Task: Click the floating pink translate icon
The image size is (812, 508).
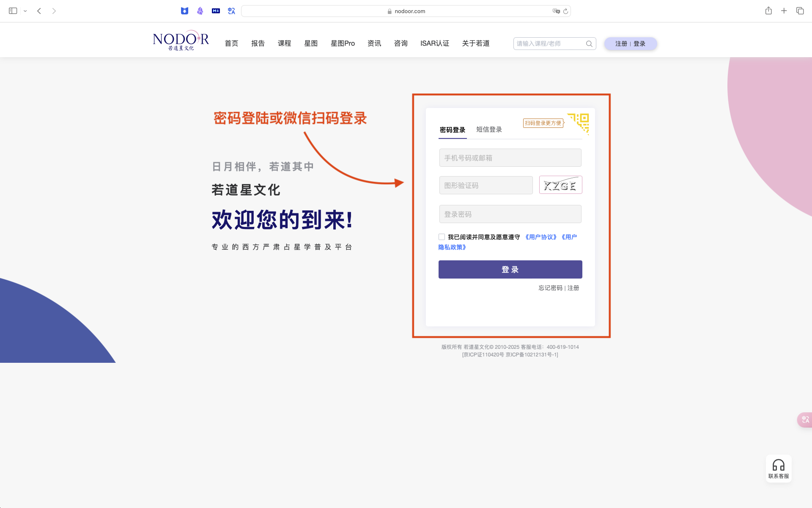Action: click(x=805, y=420)
